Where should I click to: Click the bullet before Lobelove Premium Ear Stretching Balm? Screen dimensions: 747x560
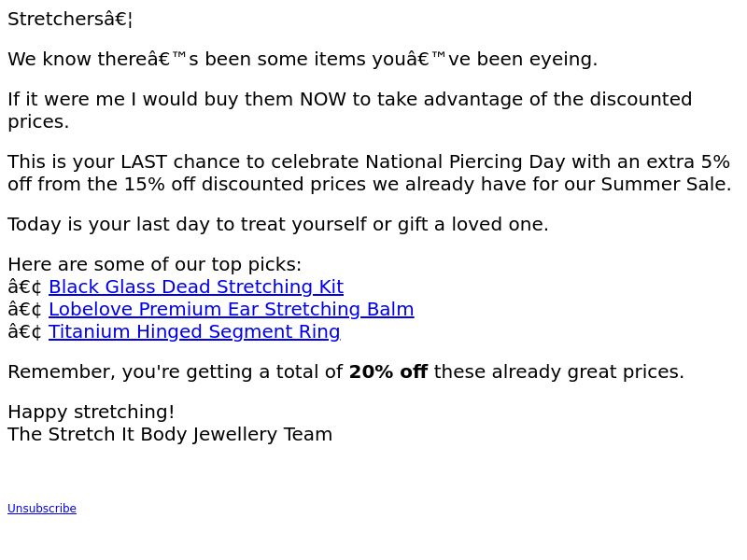pyautogui.click(x=25, y=310)
